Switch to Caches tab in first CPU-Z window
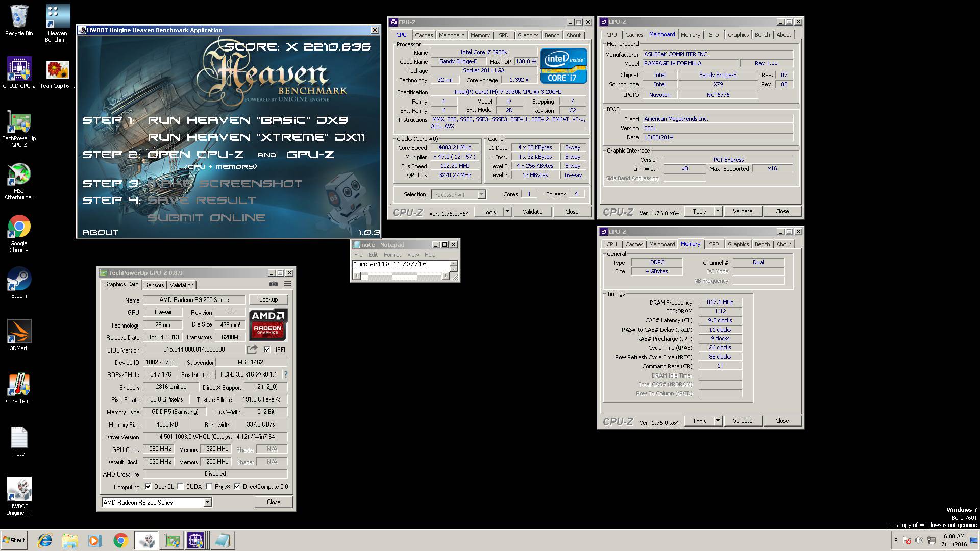 click(424, 35)
